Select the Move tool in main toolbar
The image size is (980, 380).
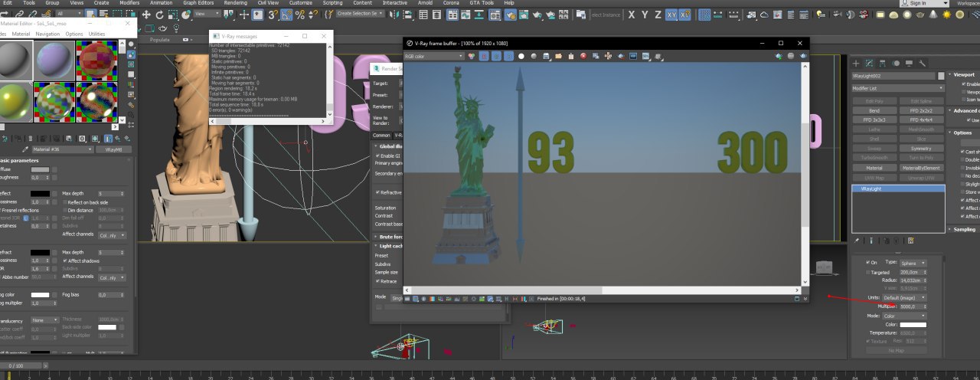146,15
